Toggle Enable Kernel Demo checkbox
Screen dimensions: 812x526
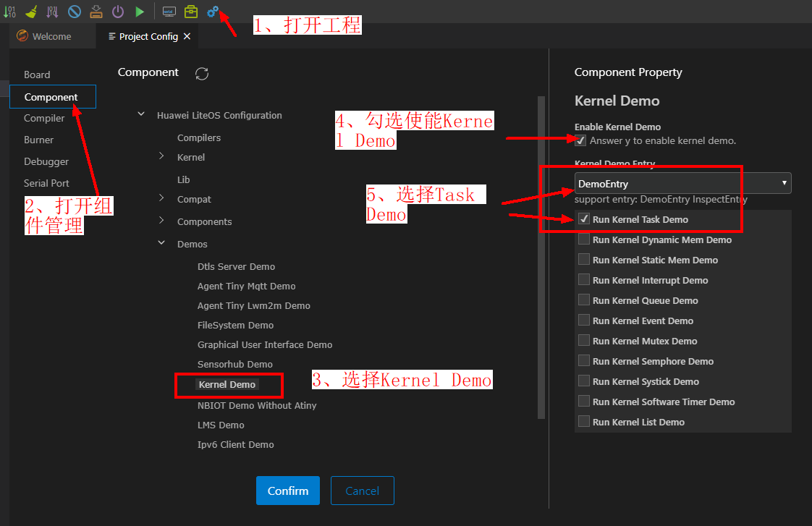pos(580,140)
